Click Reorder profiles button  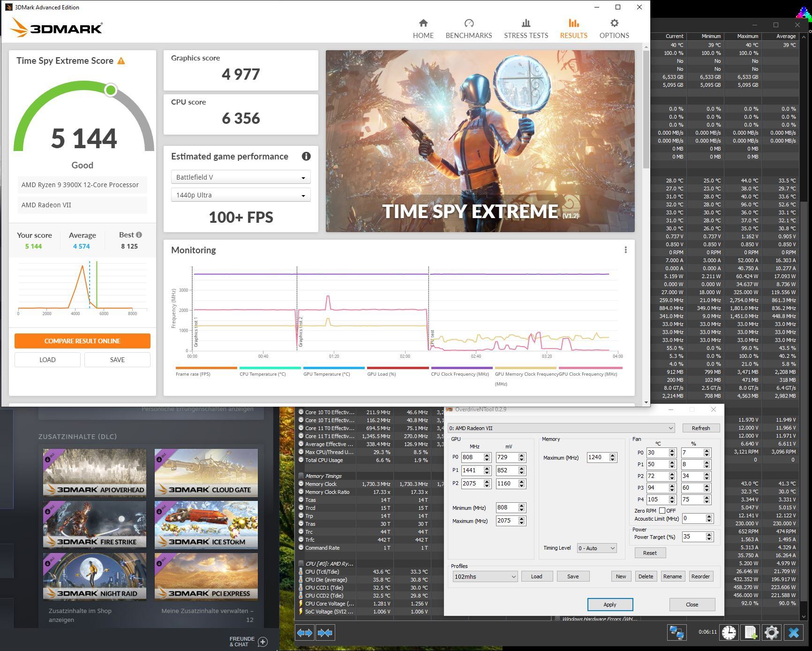(700, 576)
